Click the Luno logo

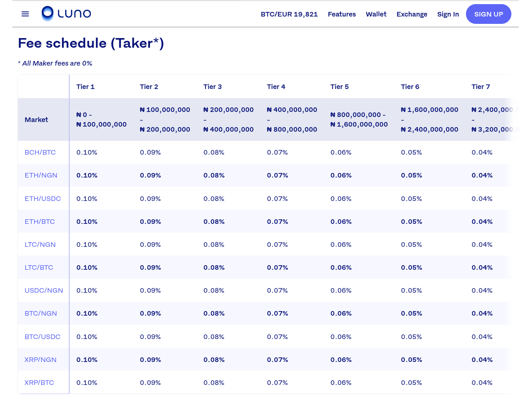point(66,14)
